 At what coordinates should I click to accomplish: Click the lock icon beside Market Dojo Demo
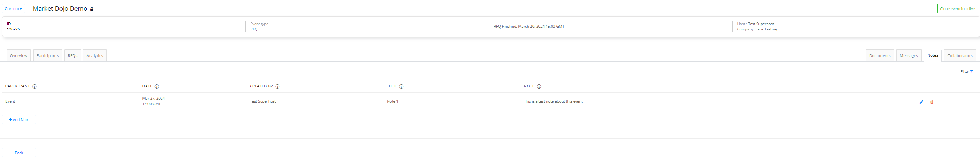(92, 9)
